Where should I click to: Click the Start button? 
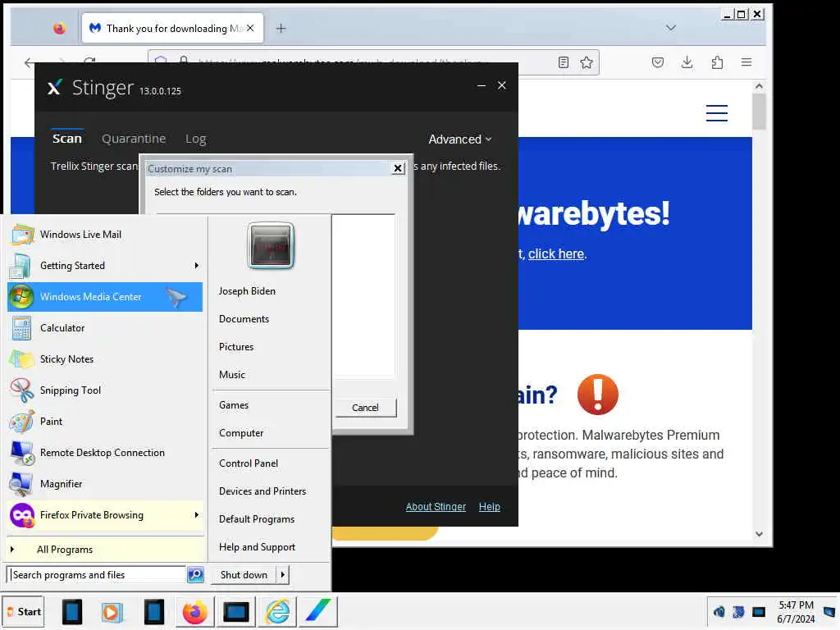(x=23, y=612)
